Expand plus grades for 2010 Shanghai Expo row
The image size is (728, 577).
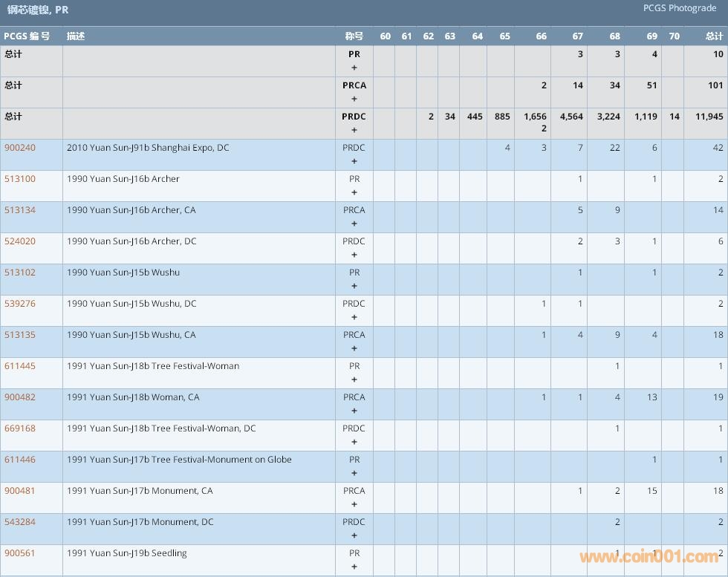354,161
